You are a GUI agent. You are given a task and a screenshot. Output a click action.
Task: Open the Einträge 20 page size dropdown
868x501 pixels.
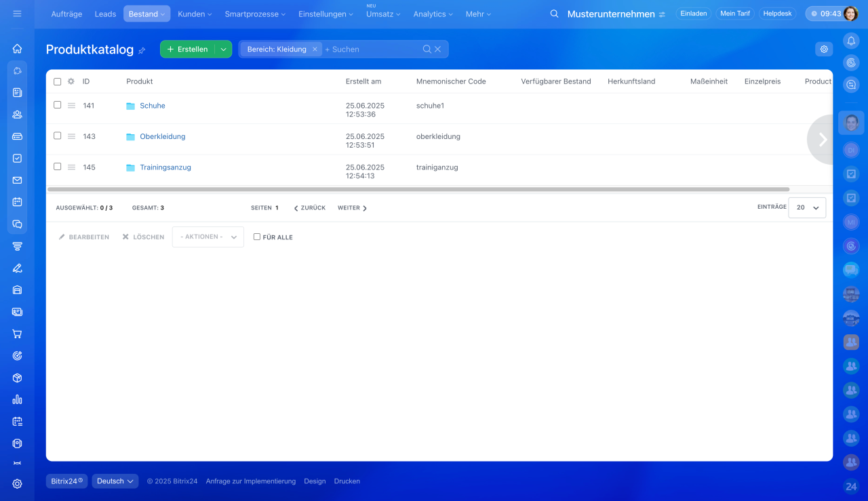click(x=807, y=207)
